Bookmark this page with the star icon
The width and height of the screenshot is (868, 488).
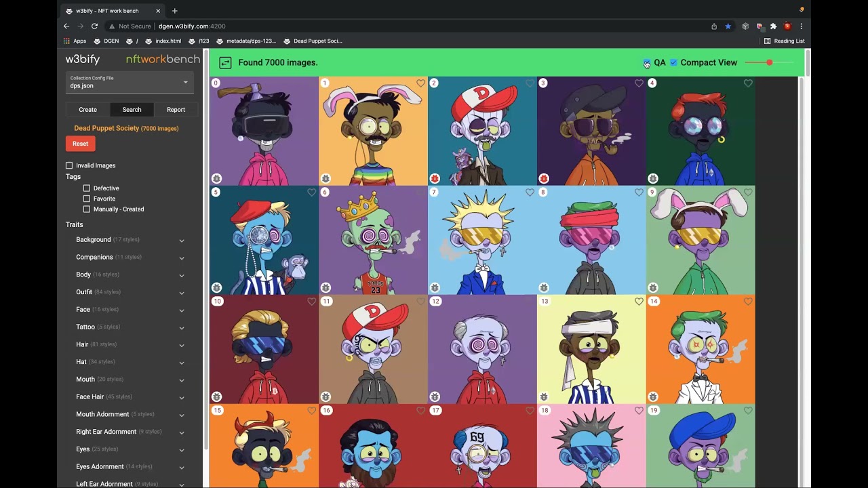pos(728,26)
